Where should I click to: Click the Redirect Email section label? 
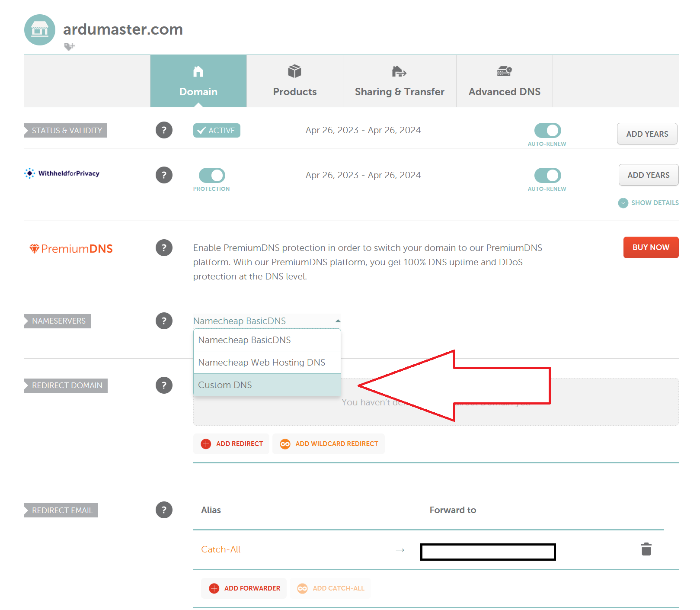tap(61, 510)
